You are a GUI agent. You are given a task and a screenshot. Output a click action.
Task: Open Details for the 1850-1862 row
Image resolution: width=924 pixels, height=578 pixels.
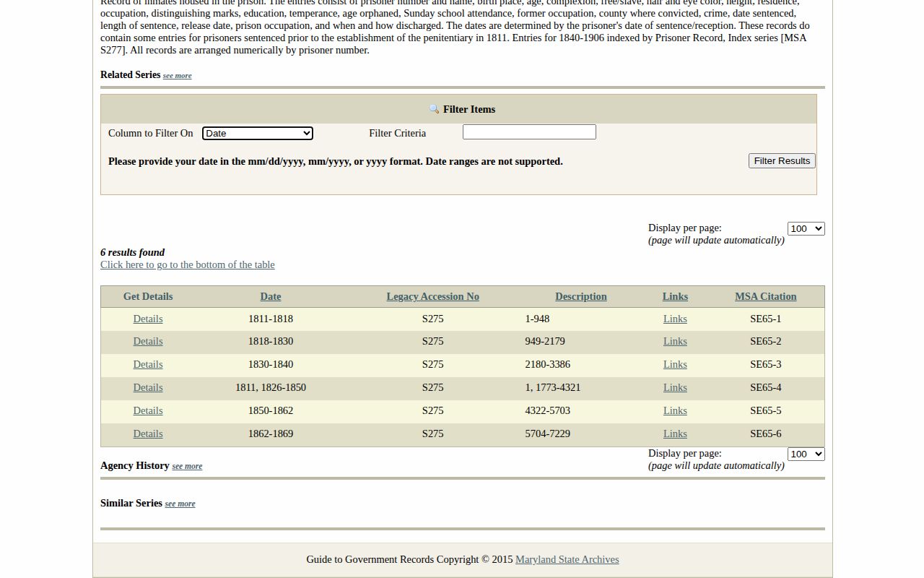tap(148, 410)
